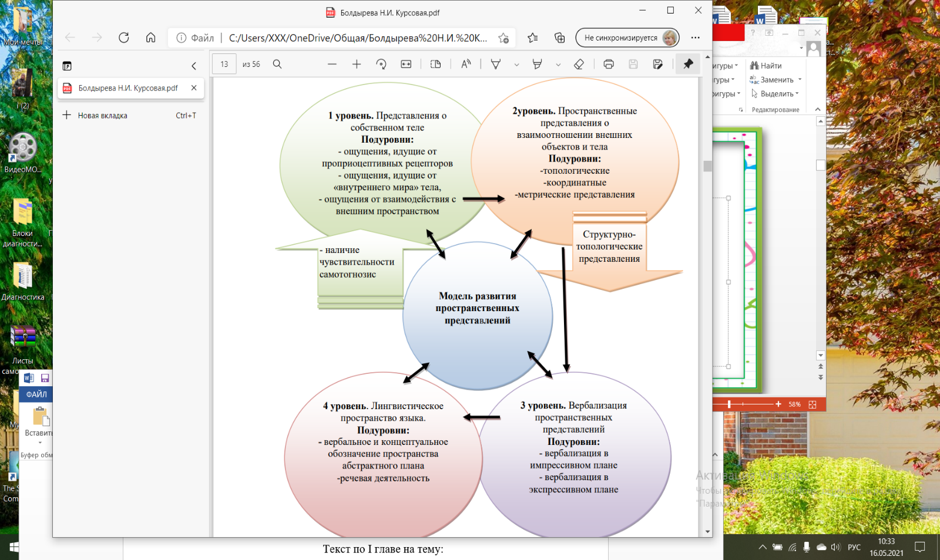Expand Draw tool color options
Viewport: 940px width, 560px height.
coord(516,65)
